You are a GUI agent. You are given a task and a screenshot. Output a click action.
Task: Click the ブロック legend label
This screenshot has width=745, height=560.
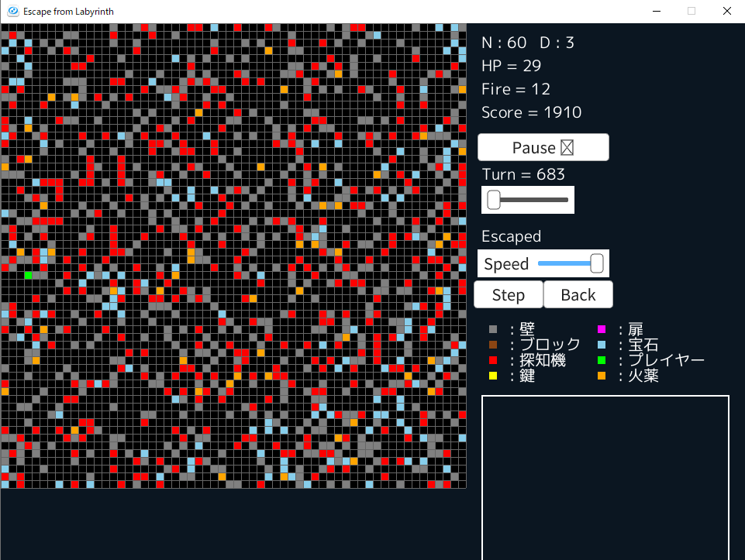(550, 345)
